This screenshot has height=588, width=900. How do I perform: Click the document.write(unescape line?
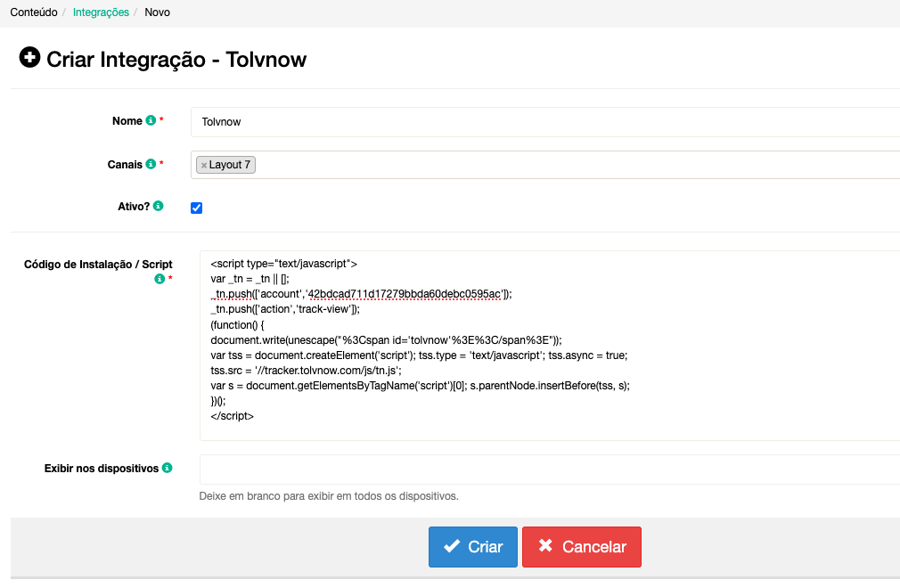point(387,340)
